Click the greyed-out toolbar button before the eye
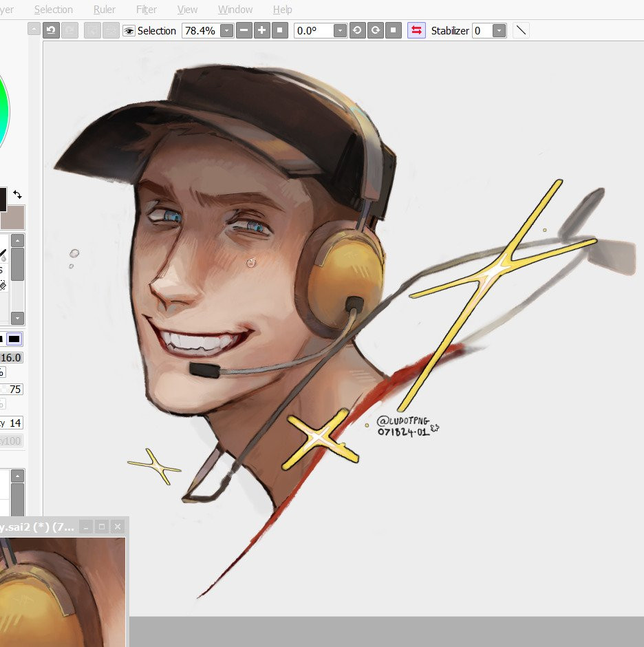The image size is (644, 647). 111,30
